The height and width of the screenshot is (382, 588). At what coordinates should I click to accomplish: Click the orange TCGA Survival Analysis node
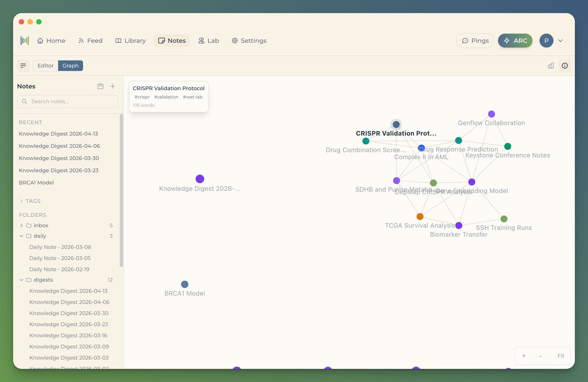click(x=420, y=216)
